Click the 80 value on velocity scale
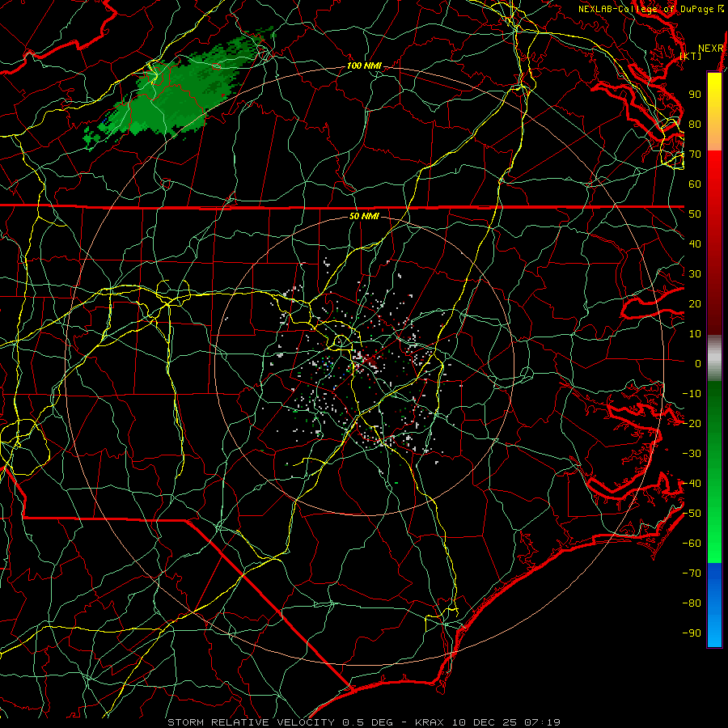Screen dimensions: 728x728 (695, 125)
